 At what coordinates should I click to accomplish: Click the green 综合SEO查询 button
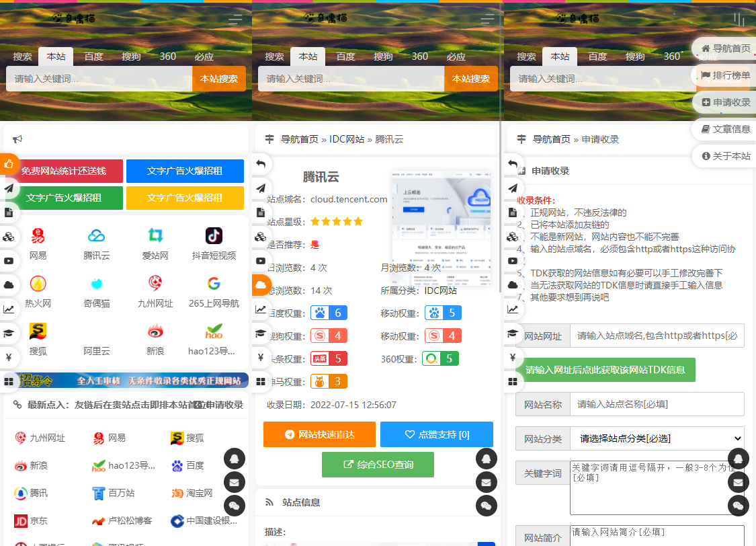[378, 465]
